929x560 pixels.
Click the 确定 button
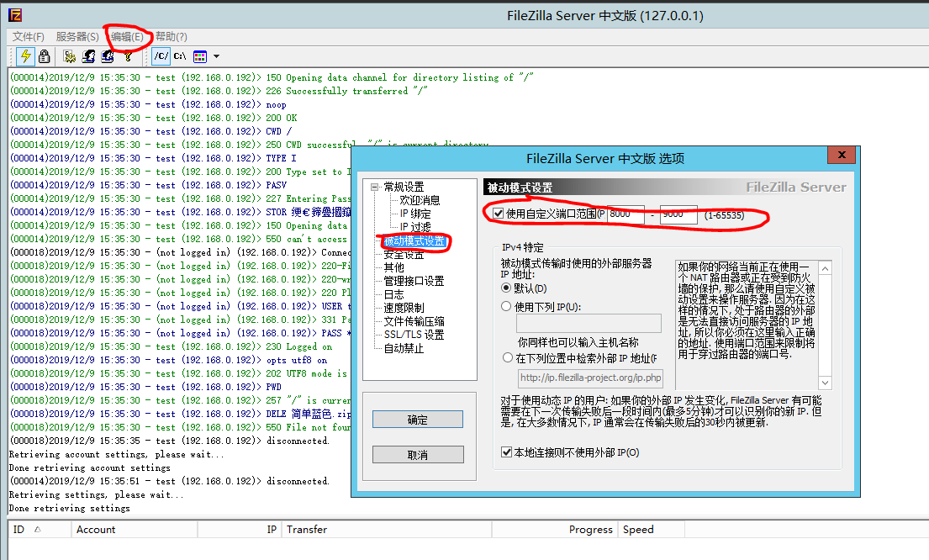click(x=418, y=420)
